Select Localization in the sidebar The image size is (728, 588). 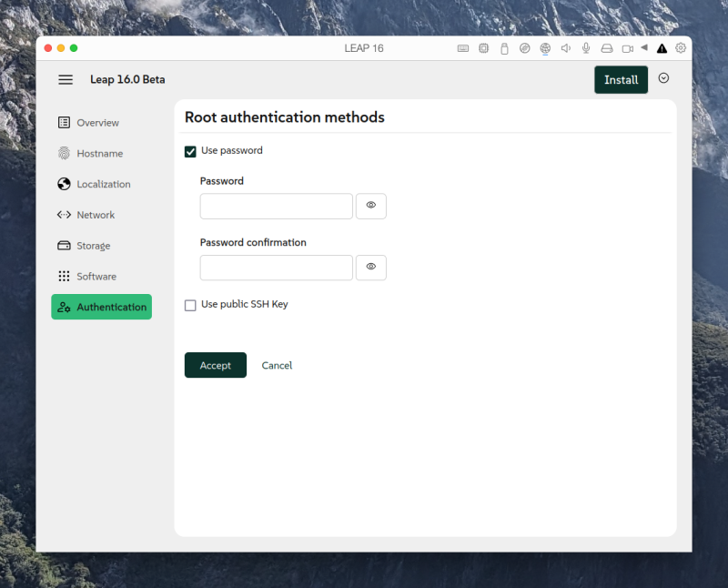[x=103, y=184]
